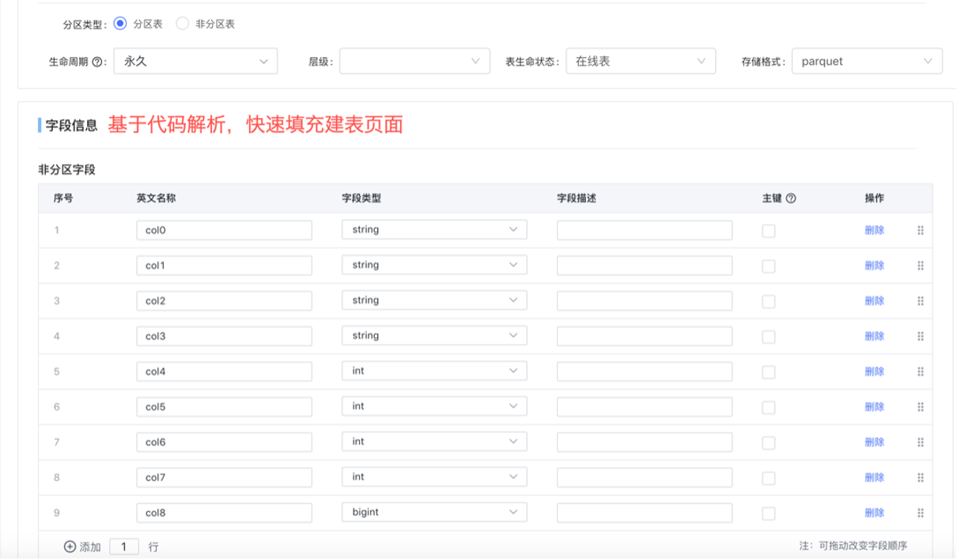Click drag handle icon for col3 row
Image resolution: width=957 pixels, height=560 pixels.
921,336
